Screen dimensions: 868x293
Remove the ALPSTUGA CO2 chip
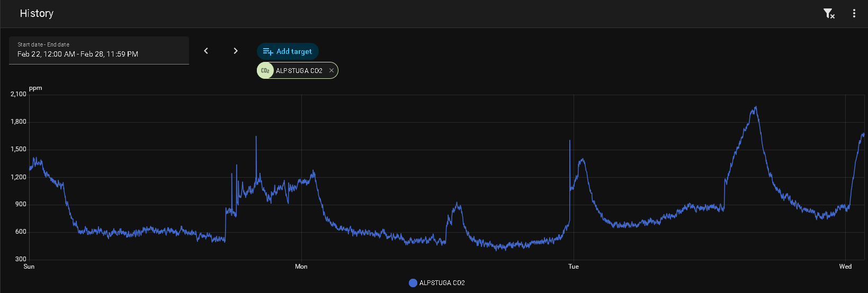[332, 70]
